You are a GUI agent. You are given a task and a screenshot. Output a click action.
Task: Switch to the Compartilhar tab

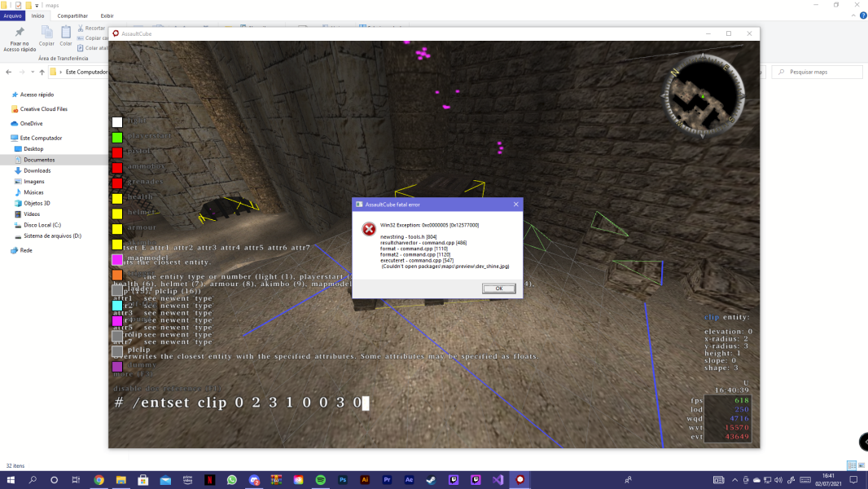coord(72,15)
